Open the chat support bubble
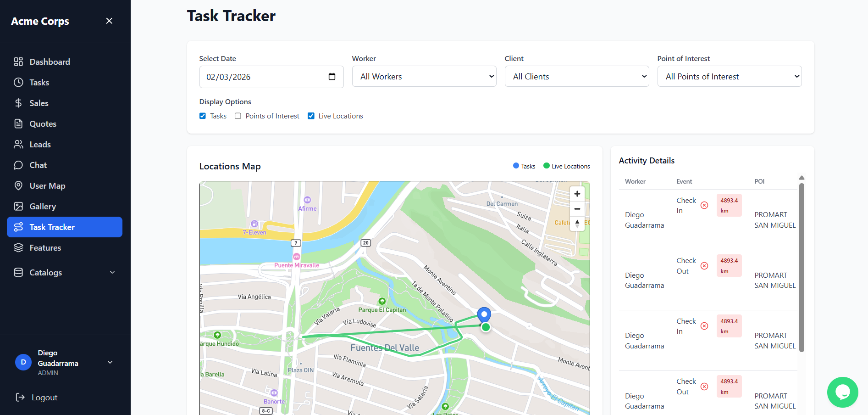 pos(842,392)
